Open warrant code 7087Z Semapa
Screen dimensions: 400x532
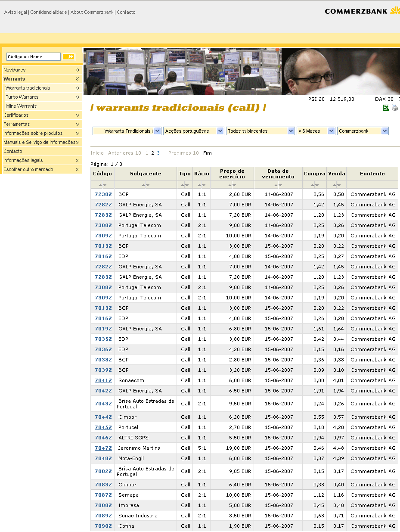(103, 495)
